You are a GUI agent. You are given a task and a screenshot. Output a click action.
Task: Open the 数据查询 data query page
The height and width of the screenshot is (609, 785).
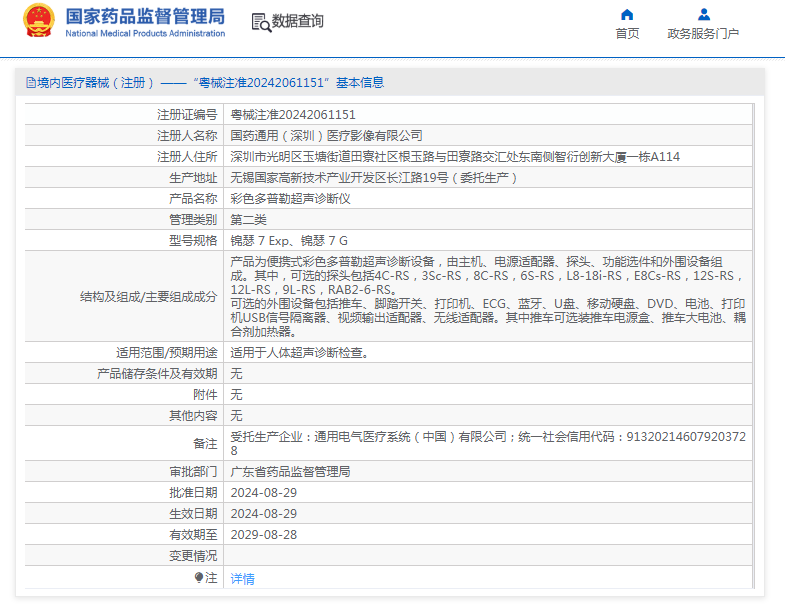point(297,21)
